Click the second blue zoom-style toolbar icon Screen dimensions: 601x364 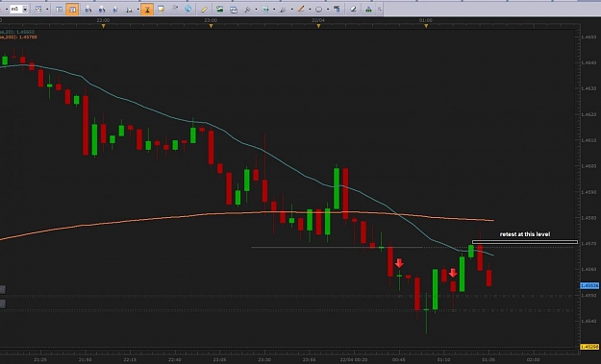coord(102,10)
